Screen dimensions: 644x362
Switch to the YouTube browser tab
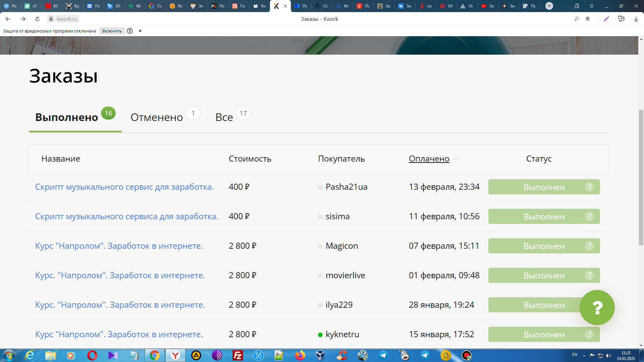click(487, 6)
